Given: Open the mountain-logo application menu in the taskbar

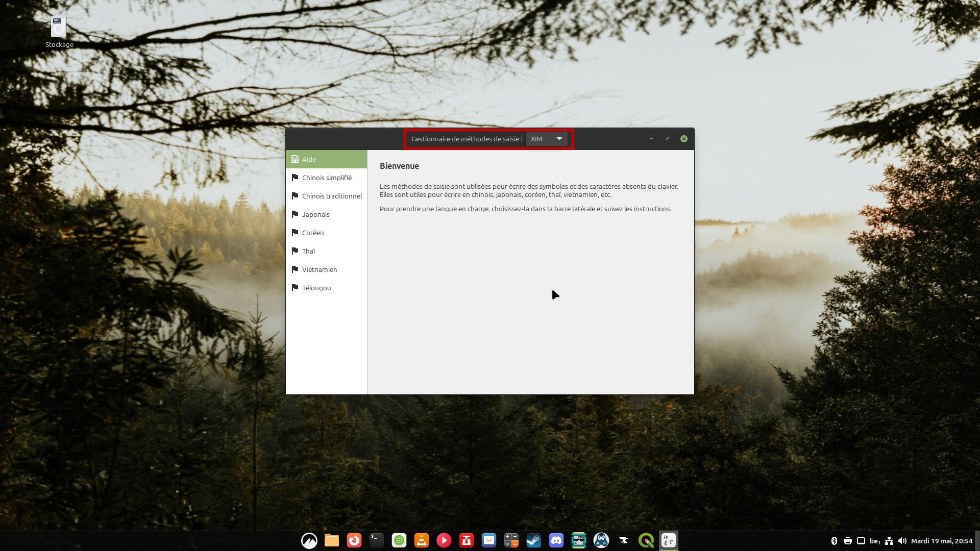Looking at the screenshot, I should 309,540.
